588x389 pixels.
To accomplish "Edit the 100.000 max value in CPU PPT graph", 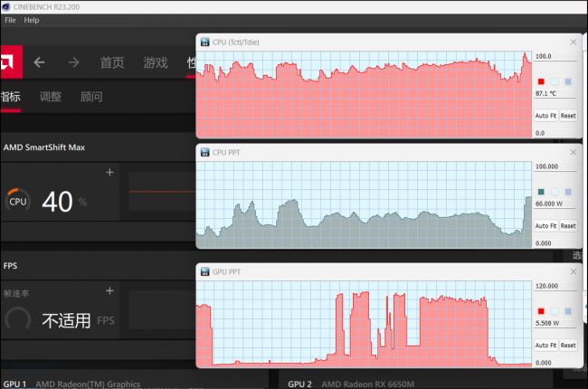I will [x=555, y=167].
